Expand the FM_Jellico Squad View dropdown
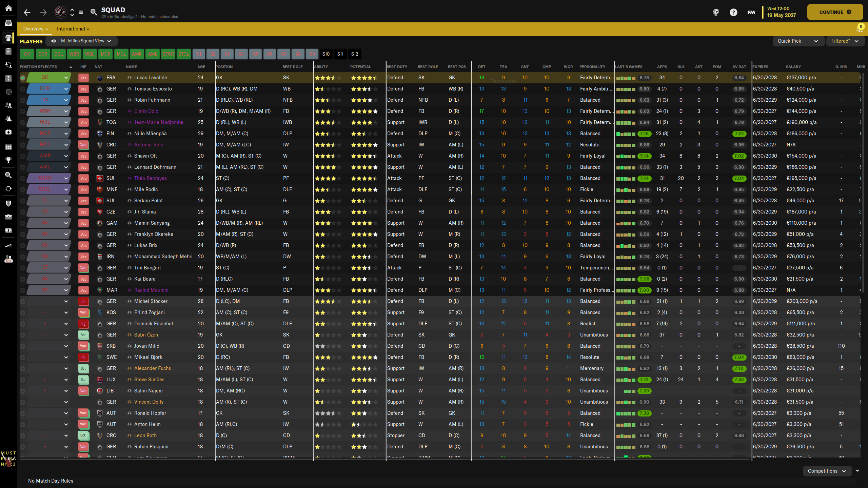This screenshot has width=868, height=488. click(81, 41)
